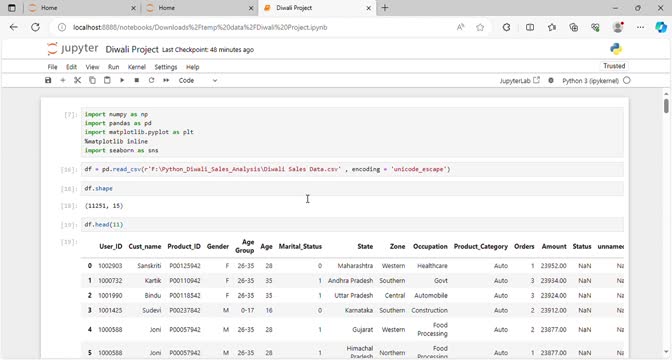Click the Product_Category column header
The width and height of the screenshot is (672, 360).
[x=480, y=246]
